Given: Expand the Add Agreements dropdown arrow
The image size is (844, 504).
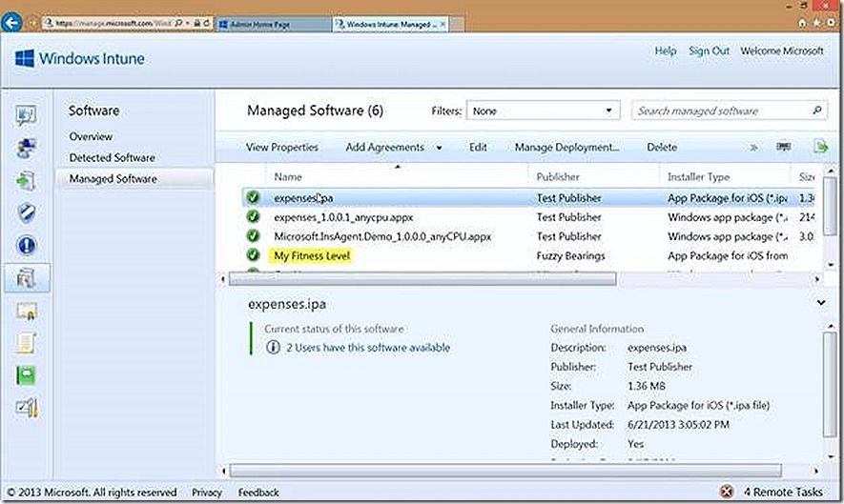Looking at the screenshot, I should pyautogui.click(x=439, y=148).
